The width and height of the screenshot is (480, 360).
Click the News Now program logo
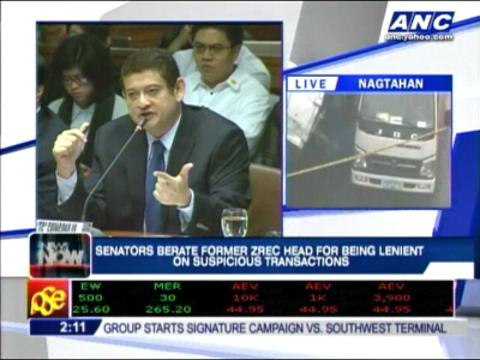[60, 255]
